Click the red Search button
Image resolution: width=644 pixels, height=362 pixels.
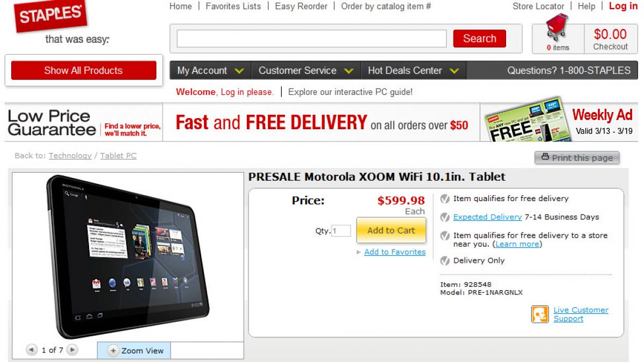(x=479, y=39)
